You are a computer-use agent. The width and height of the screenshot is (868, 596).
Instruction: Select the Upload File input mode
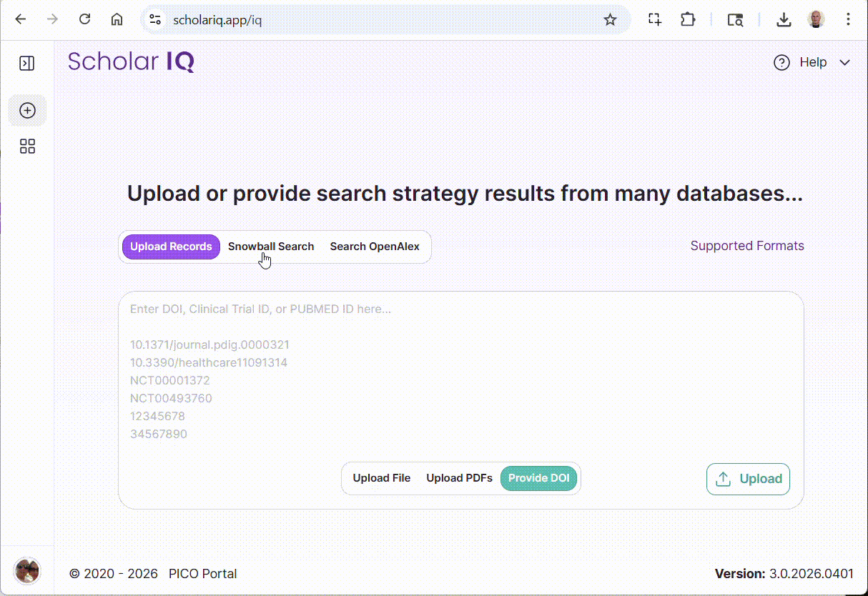[381, 477]
